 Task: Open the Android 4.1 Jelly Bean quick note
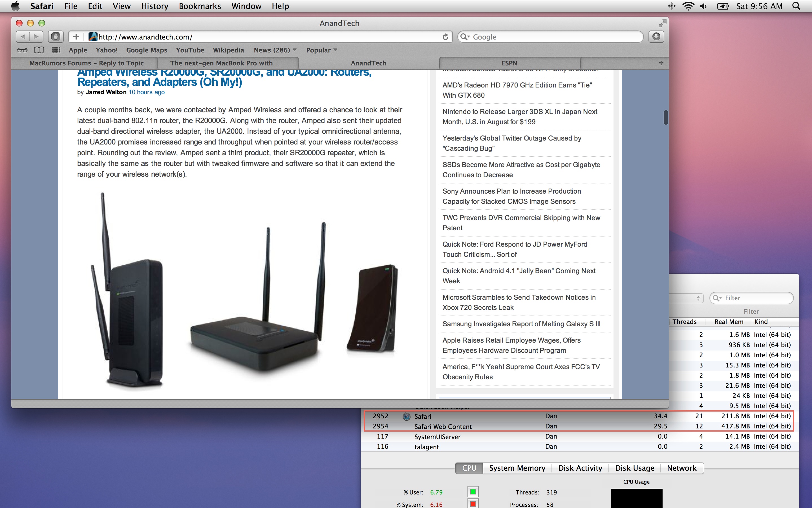pos(519,276)
